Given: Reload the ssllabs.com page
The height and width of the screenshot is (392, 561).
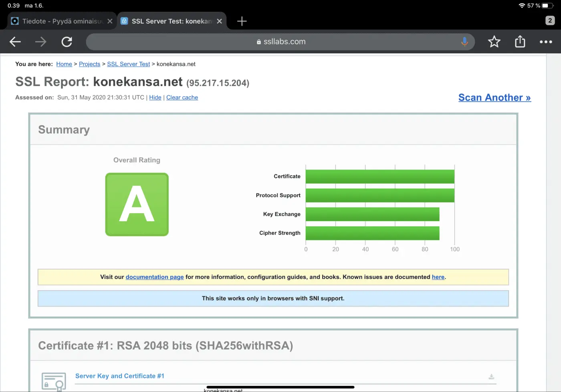Looking at the screenshot, I should (67, 42).
